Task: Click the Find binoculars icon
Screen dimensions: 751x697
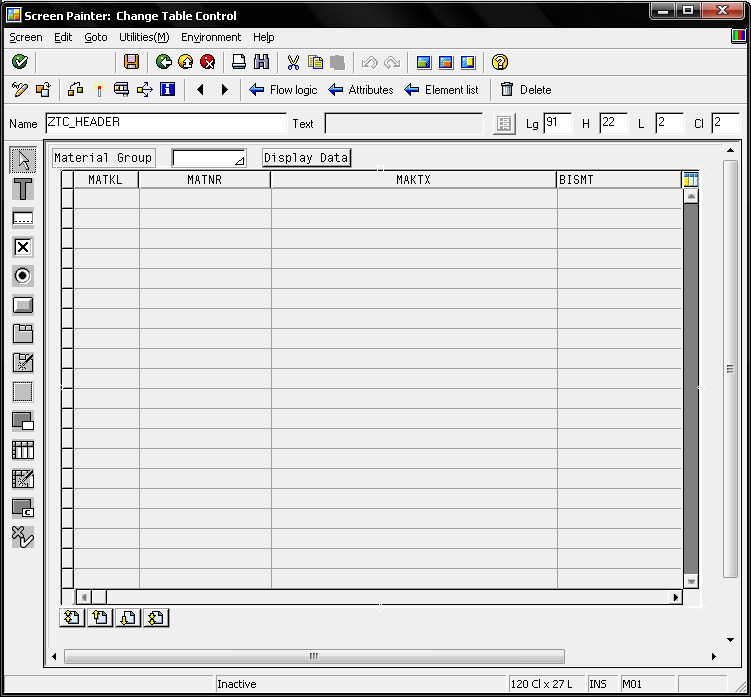Action: (261, 62)
